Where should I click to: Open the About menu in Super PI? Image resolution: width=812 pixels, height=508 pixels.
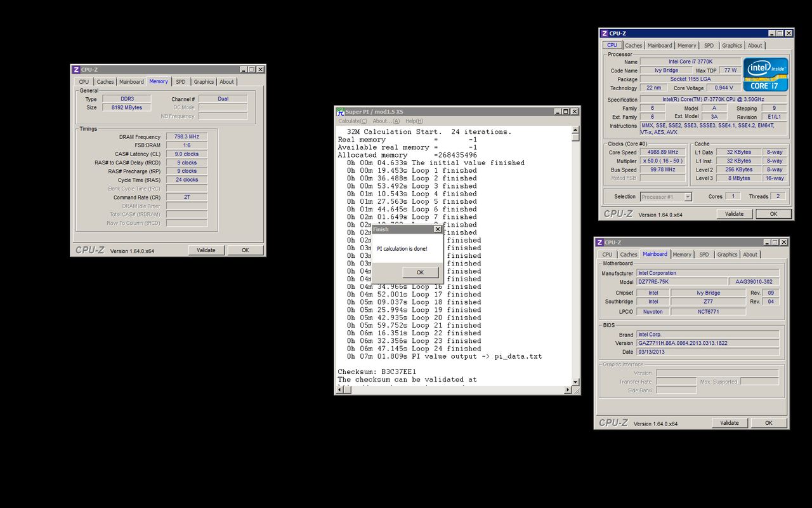386,121
